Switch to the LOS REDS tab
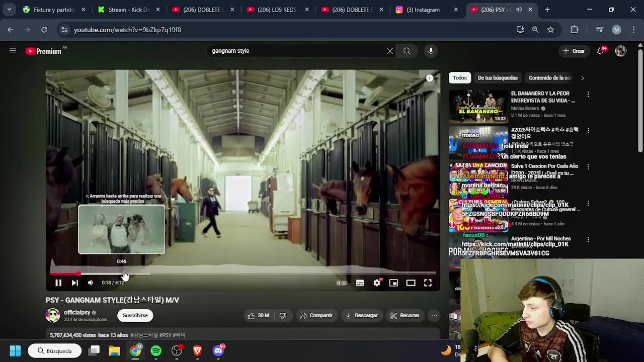Viewport: 644px width, 362px height. click(x=279, y=10)
